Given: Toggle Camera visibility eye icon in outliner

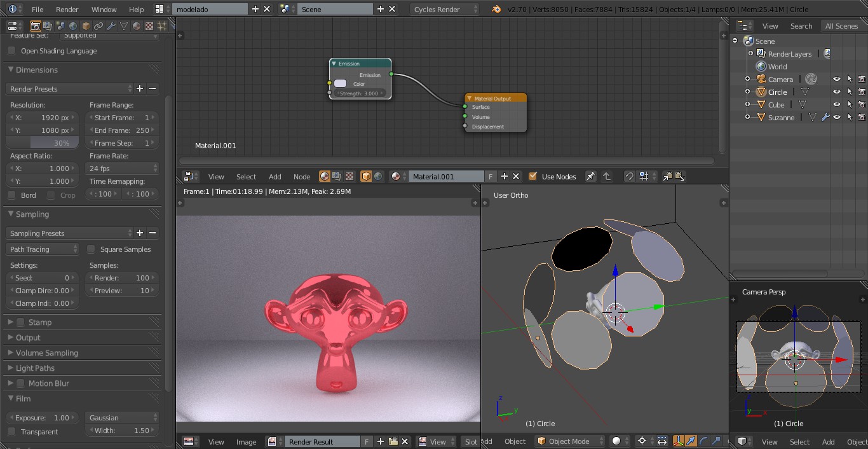Looking at the screenshot, I should 837,79.
